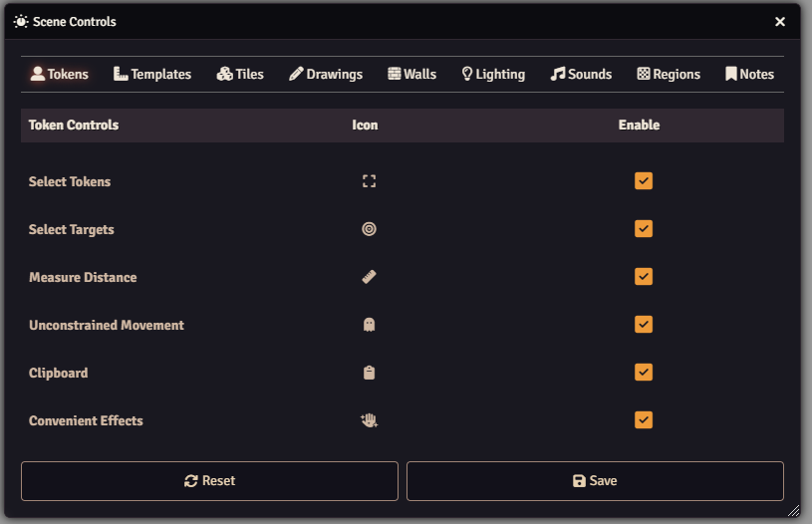Click the Measure Distance label
The height and width of the screenshot is (524, 812).
pyautogui.click(x=83, y=278)
